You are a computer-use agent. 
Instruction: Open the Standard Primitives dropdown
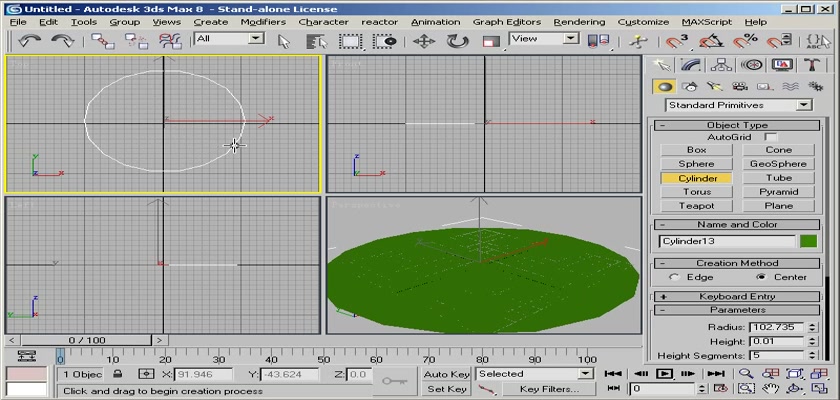point(739,105)
